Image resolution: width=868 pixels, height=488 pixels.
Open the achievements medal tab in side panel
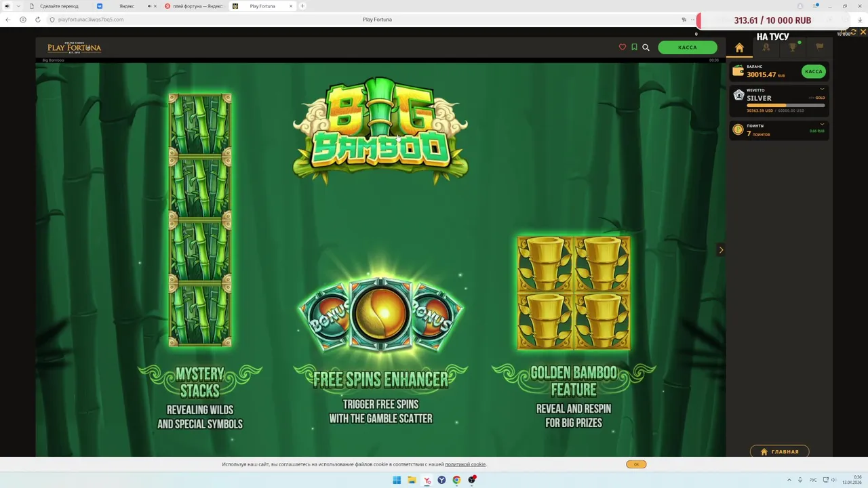[766, 47]
